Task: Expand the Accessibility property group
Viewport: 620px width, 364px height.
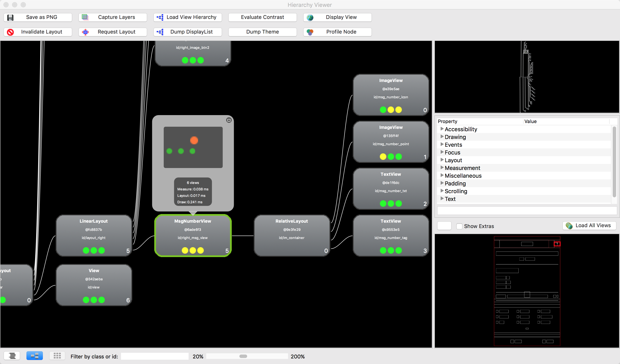Action: click(x=442, y=129)
